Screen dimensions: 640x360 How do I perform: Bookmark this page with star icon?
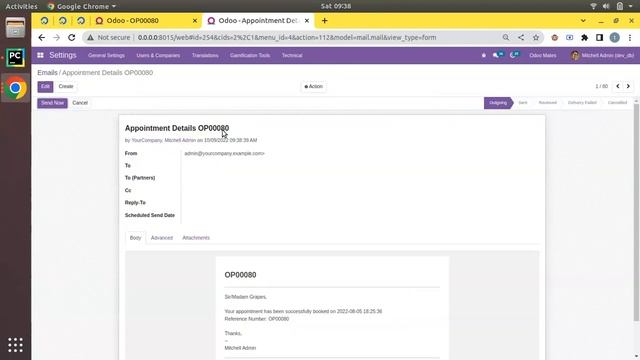pyautogui.click(x=536, y=38)
